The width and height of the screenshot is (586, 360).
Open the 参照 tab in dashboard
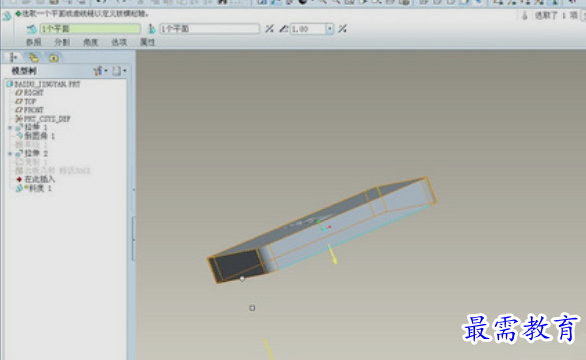pos(34,42)
